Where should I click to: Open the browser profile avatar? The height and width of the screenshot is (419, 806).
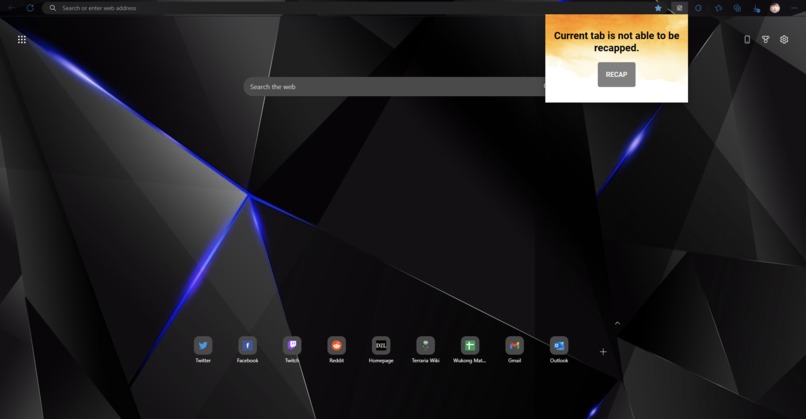(775, 8)
